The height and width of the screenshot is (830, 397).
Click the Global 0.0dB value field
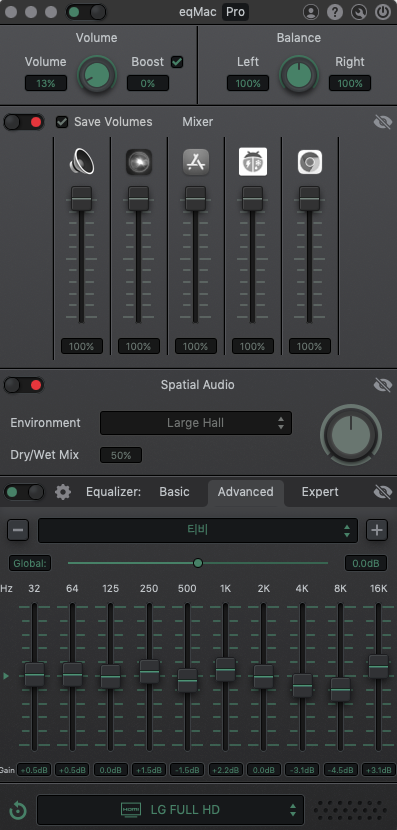[x=366, y=563]
